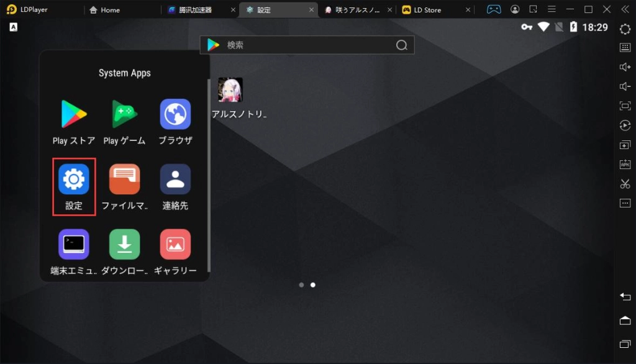Collapse the sidebar with double-arrow icon
Viewport: 636px width, 364px height.
625,9
